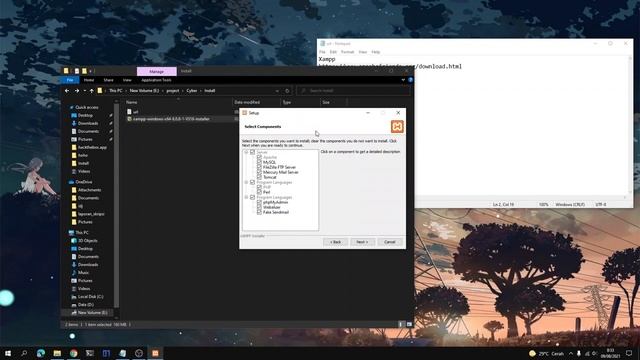Toggle the Server group checkbox

(252, 152)
